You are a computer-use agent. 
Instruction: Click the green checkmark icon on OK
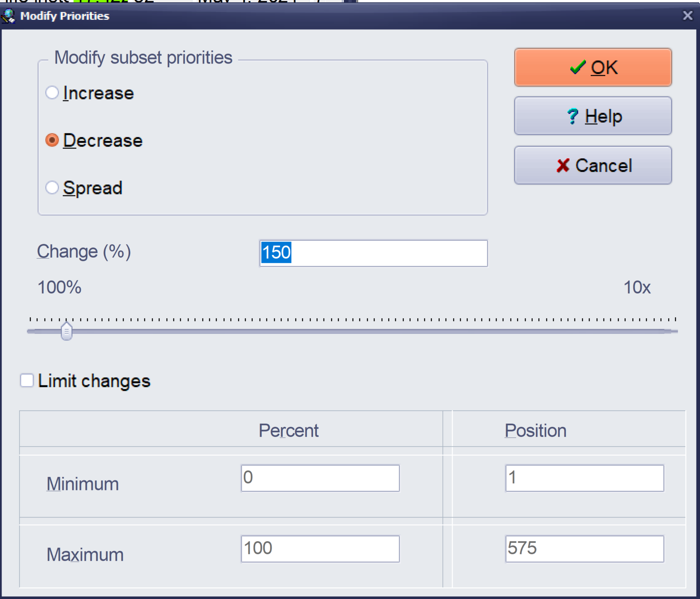(577, 67)
